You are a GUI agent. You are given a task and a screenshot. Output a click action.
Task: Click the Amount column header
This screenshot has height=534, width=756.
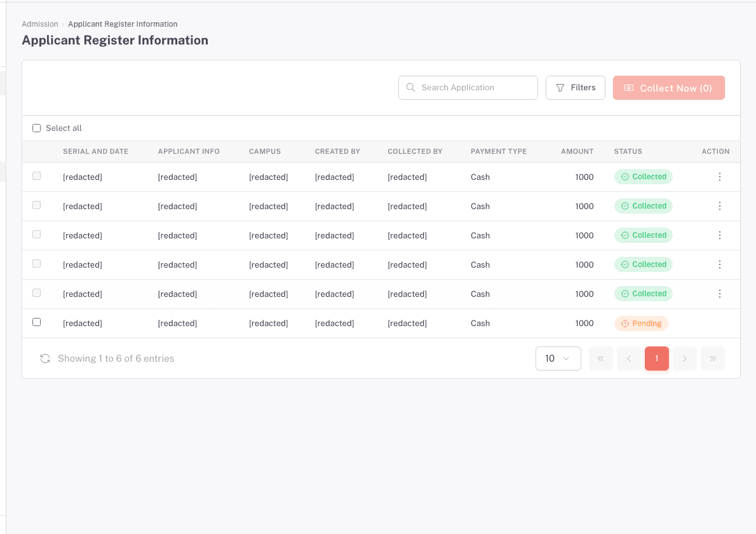577,151
